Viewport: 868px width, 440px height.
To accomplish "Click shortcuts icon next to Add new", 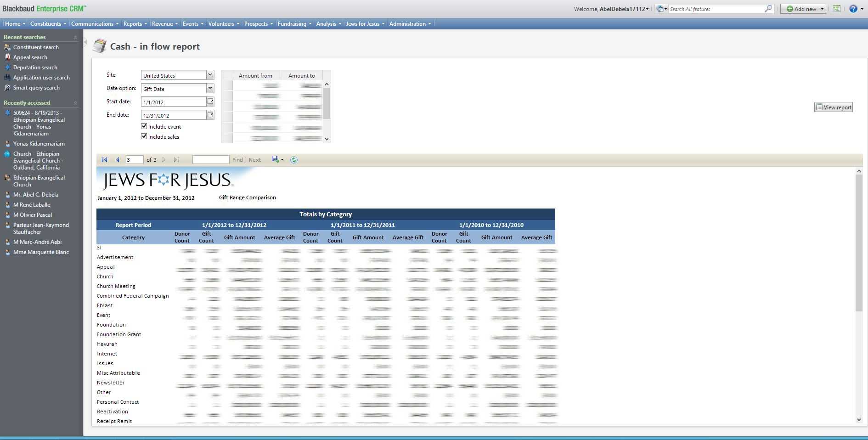I will point(837,9).
